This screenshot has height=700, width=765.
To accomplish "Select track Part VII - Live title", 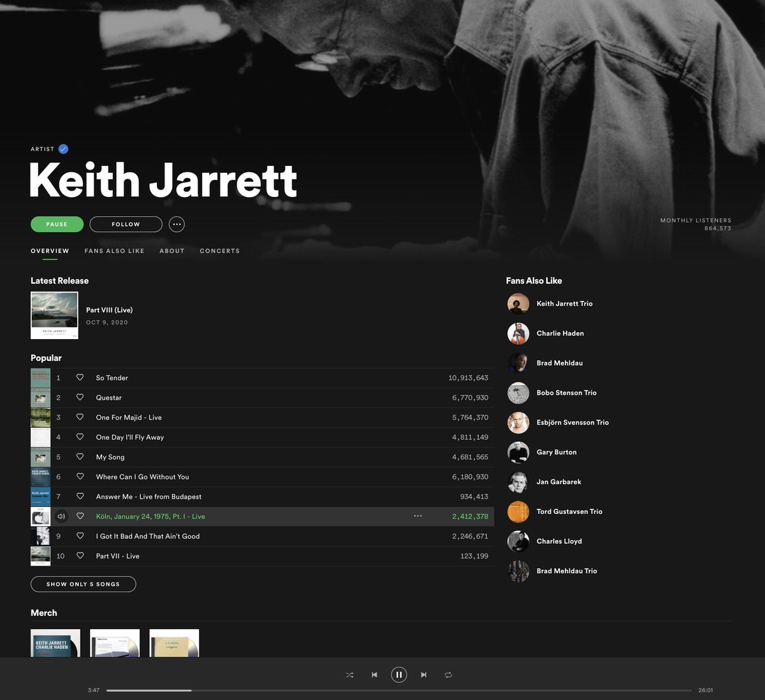I will 118,556.
